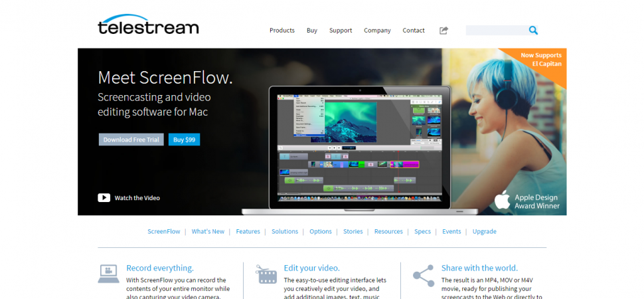The width and height of the screenshot is (644, 299).
Task: Click the Apple logo award icon
Action: [502, 199]
